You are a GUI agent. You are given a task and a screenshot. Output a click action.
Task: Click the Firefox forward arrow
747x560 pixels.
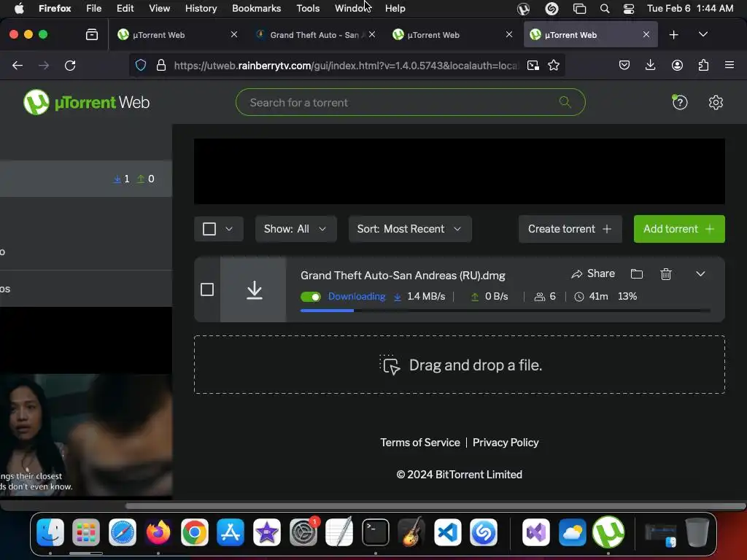point(44,65)
